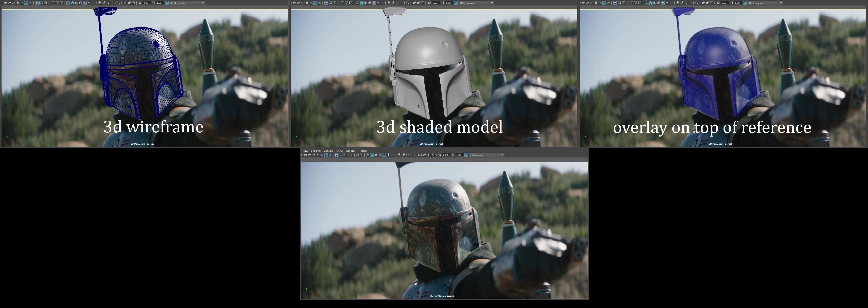868x308 pixels.
Task: Toggle Film Gate in wireframe viewport toolbar
Action: pyautogui.click(x=41, y=3)
